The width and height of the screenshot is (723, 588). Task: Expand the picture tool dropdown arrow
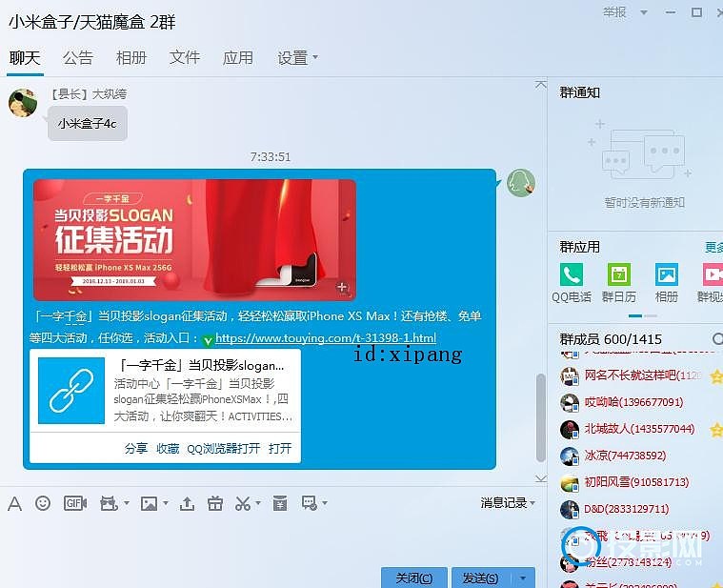click(x=166, y=502)
